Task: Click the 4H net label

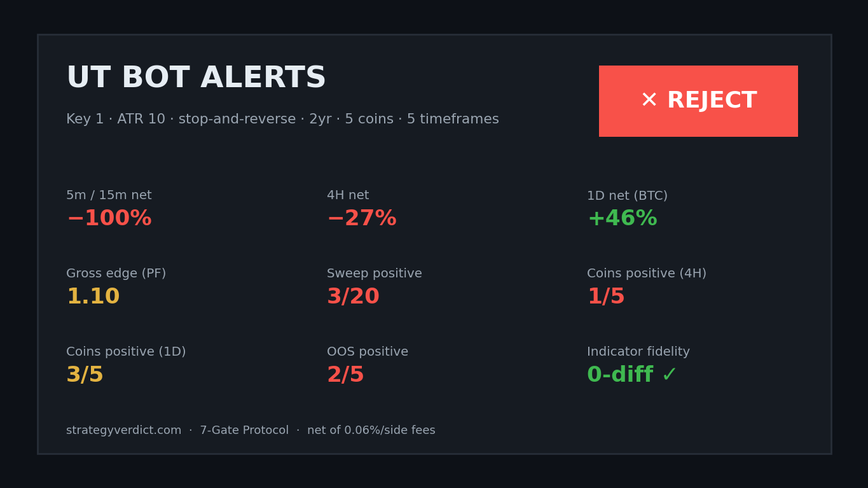Action: point(348,196)
